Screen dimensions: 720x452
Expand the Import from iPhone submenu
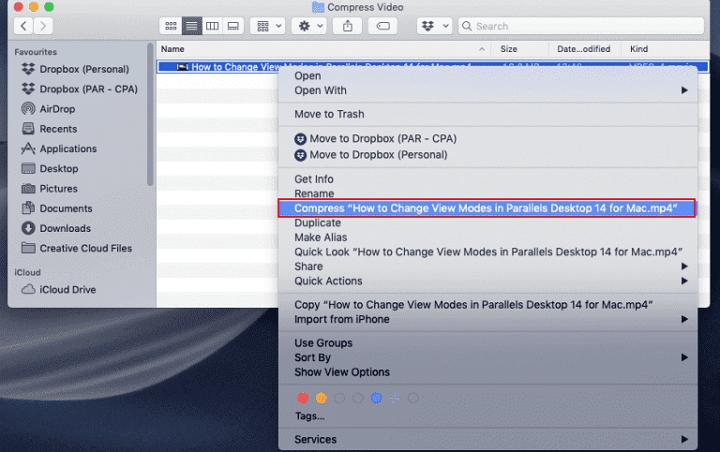[488, 319]
